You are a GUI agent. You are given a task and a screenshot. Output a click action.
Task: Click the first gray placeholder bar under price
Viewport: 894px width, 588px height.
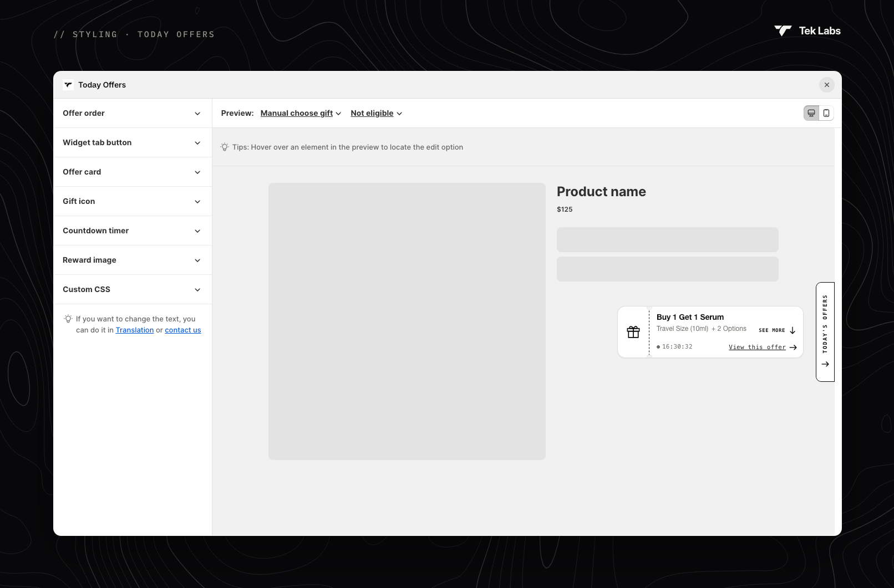[x=668, y=239]
